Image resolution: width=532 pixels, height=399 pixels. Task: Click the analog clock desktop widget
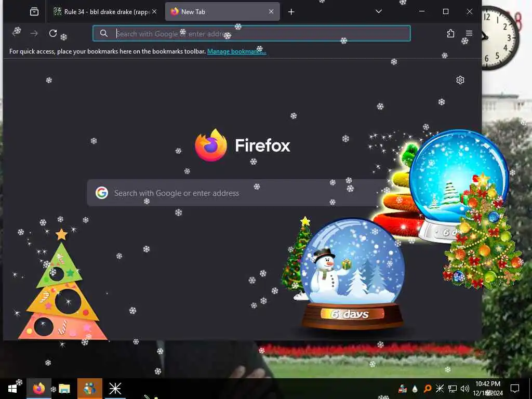(x=500, y=38)
